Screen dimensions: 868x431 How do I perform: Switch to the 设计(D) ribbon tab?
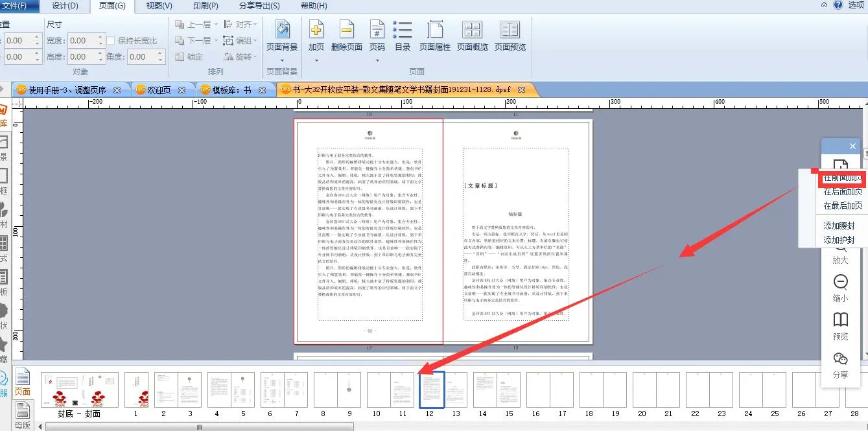(65, 6)
